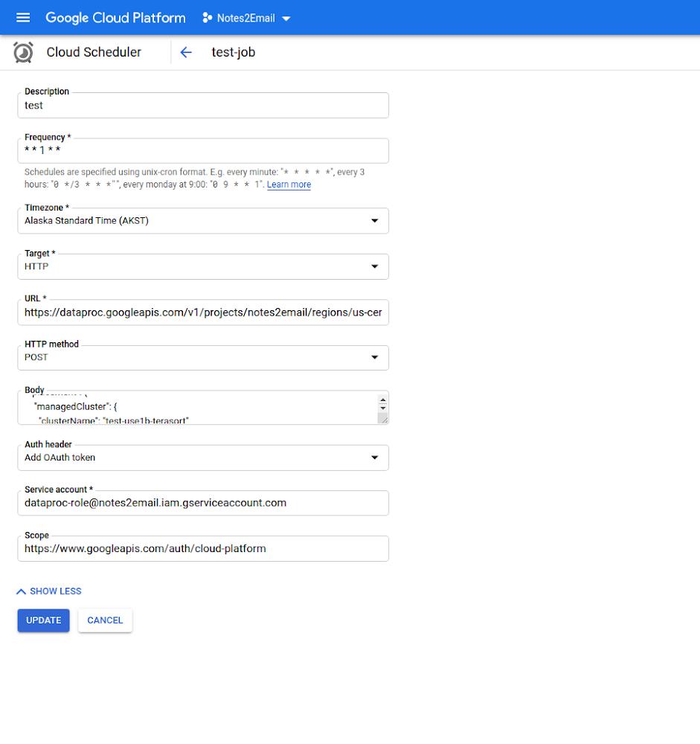
Task: Open the HTTP method selector showing POST
Action: 201,357
